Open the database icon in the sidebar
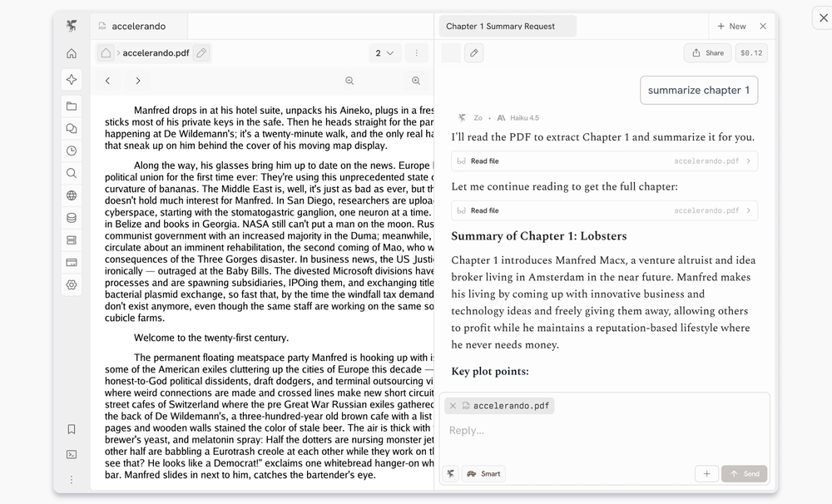The width and height of the screenshot is (832, 504). pyautogui.click(x=72, y=218)
